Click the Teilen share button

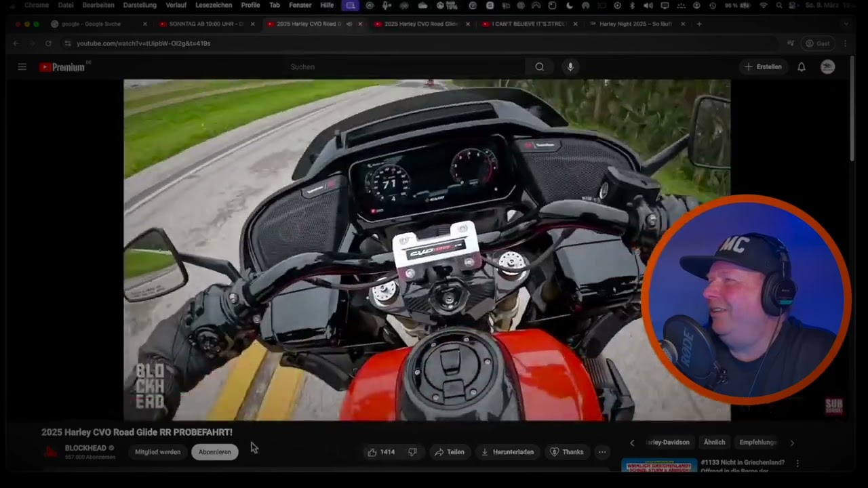[449, 452]
